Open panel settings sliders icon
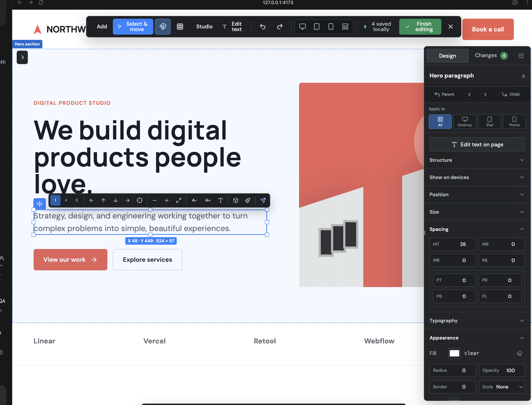 (521, 56)
